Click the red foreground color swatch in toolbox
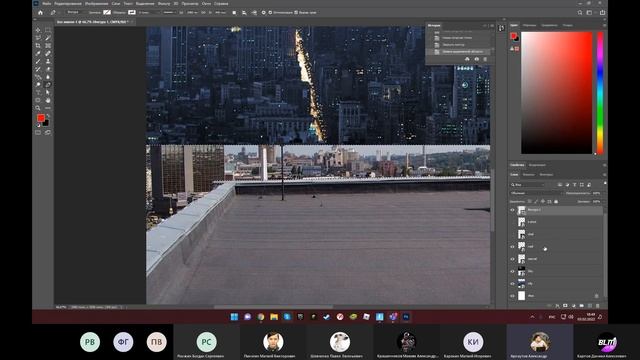Viewport: 640px width, 360px height. 40,118
